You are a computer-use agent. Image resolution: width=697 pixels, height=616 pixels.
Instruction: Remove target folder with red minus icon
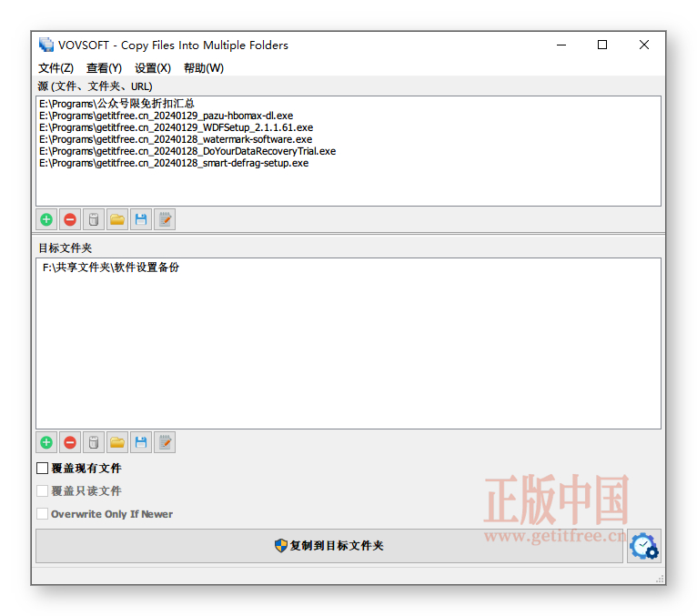(70, 443)
